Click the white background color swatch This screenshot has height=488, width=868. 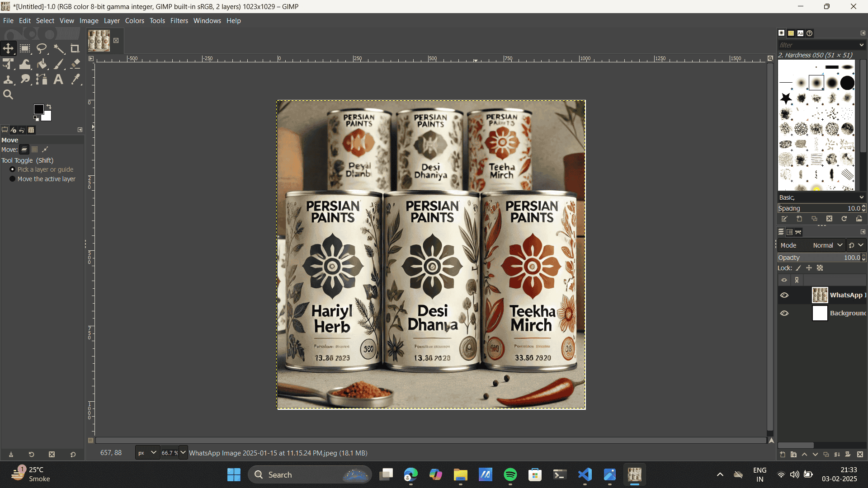tap(47, 117)
